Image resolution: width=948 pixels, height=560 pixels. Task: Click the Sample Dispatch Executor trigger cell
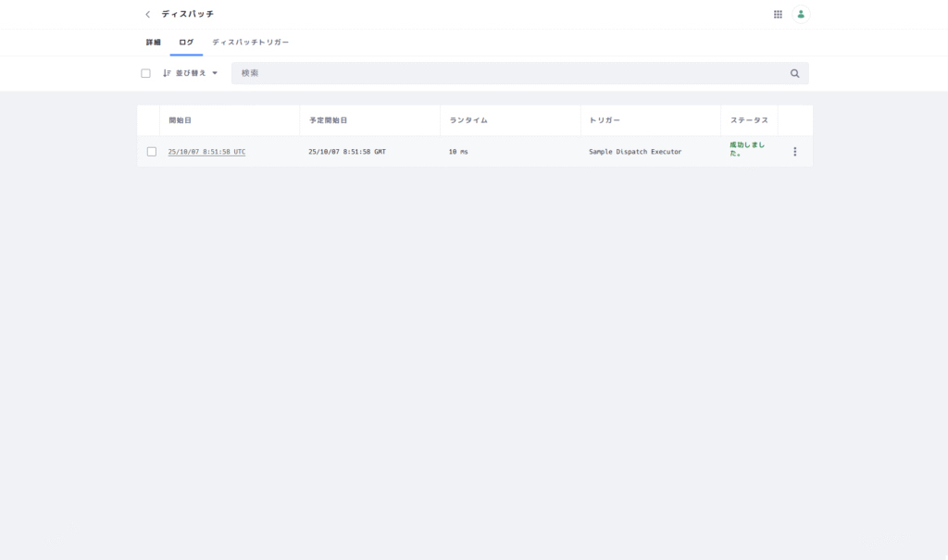coord(635,152)
